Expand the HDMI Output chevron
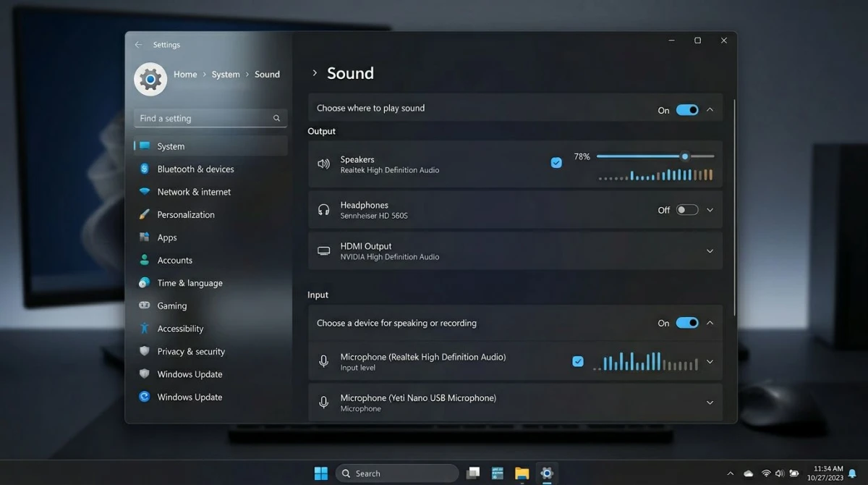 click(x=710, y=251)
